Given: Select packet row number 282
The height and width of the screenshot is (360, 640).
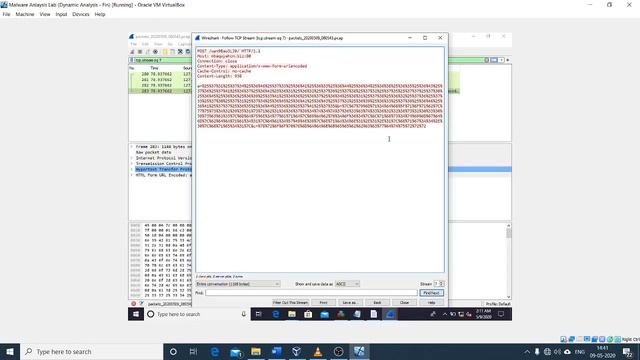Looking at the screenshot, I should [x=160, y=86].
